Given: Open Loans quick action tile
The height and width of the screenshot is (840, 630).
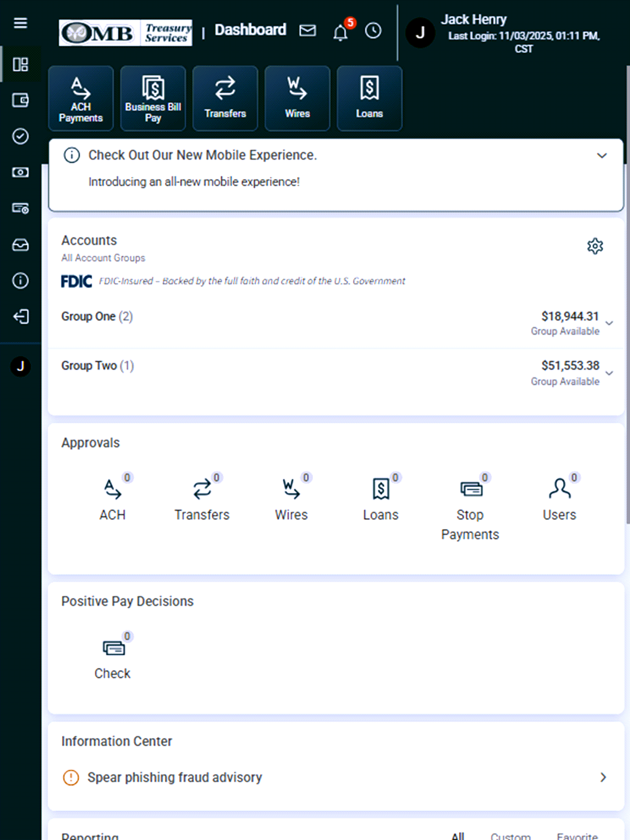Looking at the screenshot, I should coord(370,98).
